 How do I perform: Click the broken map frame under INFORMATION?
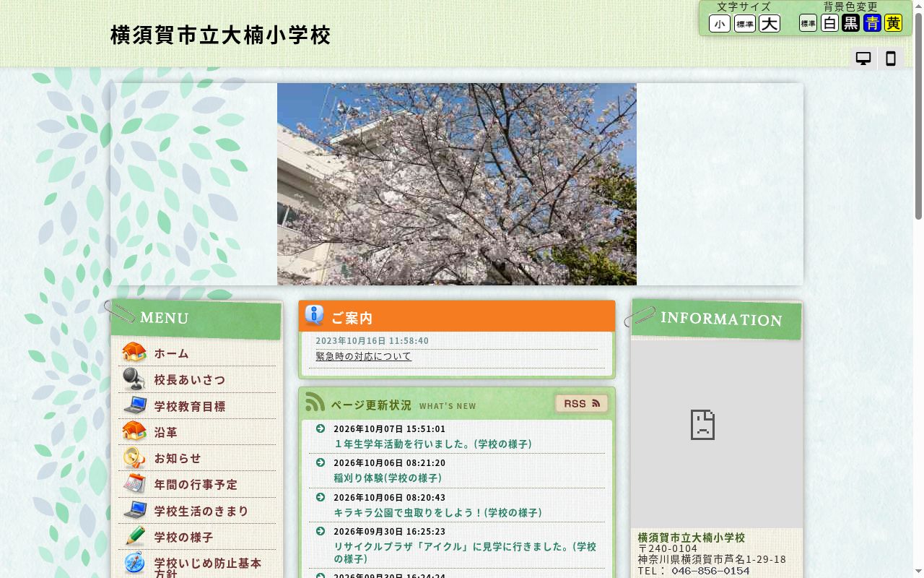pos(717,433)
